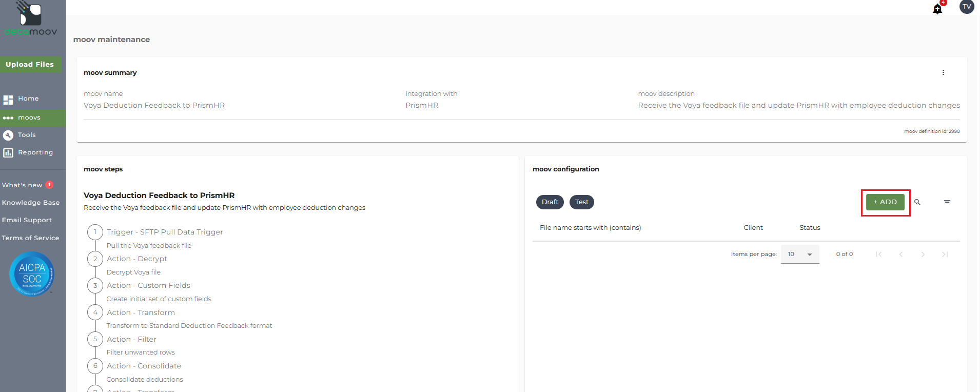
Task: Click the moov configuration panel heading
Action: click(x=566, y=169)
